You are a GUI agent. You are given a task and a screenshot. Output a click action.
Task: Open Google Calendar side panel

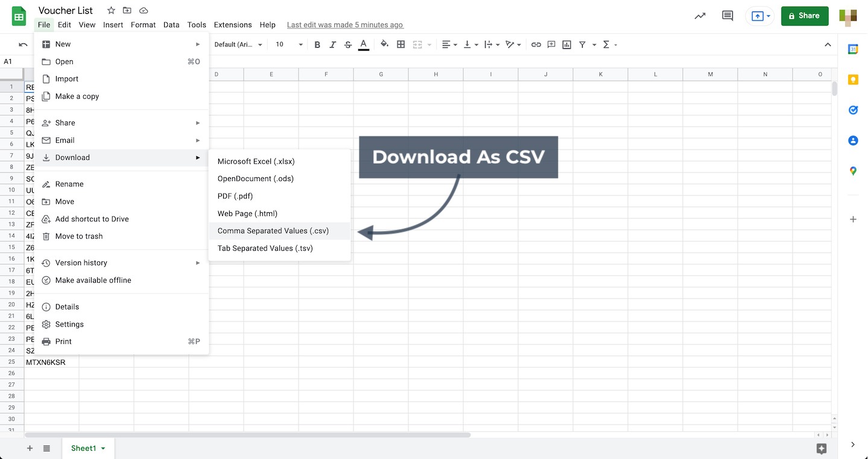coord(853,49)
